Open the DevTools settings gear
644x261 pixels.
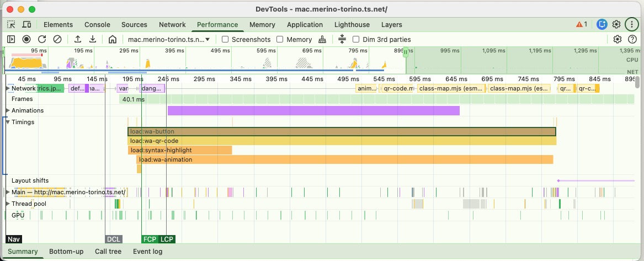pyautogui.click(x=616, y=25)
